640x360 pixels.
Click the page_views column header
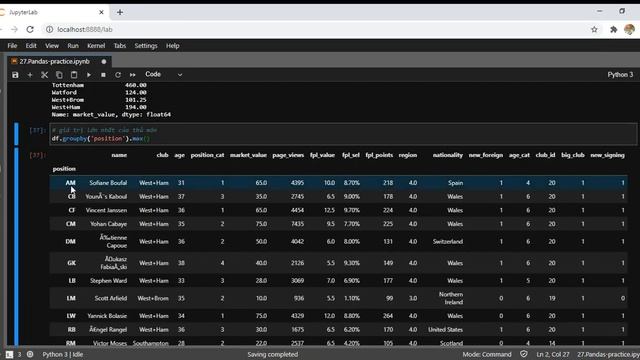point(288,155)
